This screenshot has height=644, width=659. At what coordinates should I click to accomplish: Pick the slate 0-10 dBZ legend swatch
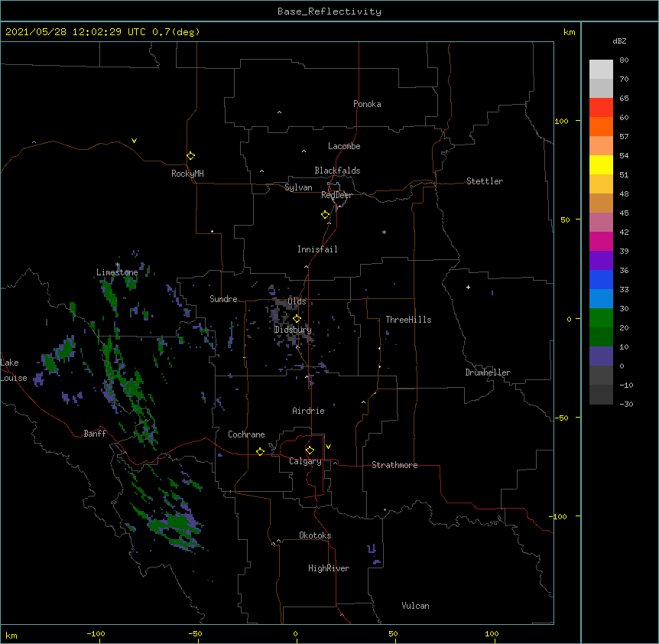[x=601, y=356]
